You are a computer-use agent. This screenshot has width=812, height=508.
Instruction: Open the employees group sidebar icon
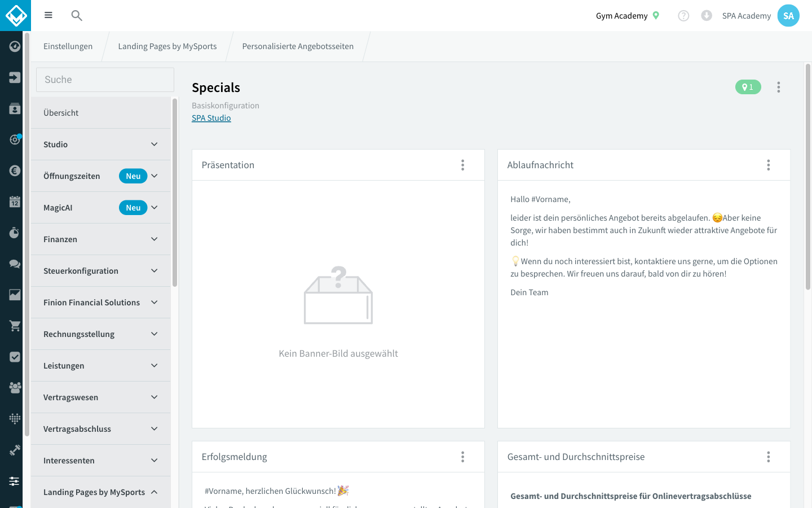15,388
